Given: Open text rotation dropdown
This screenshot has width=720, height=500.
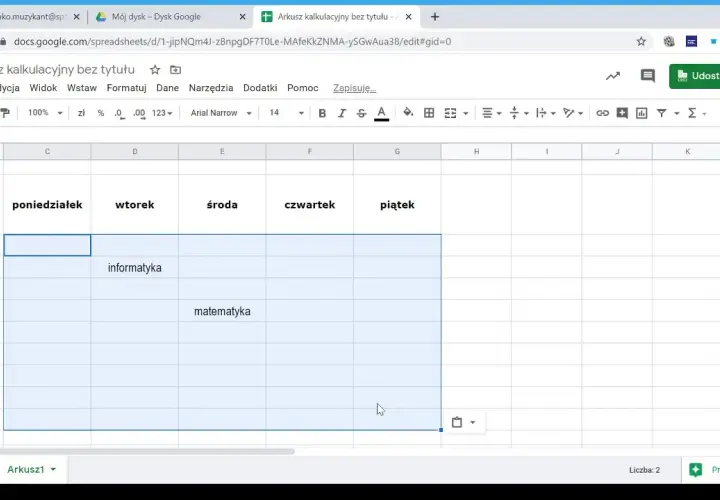Looking at the screenshot, I should click(573, 113).
